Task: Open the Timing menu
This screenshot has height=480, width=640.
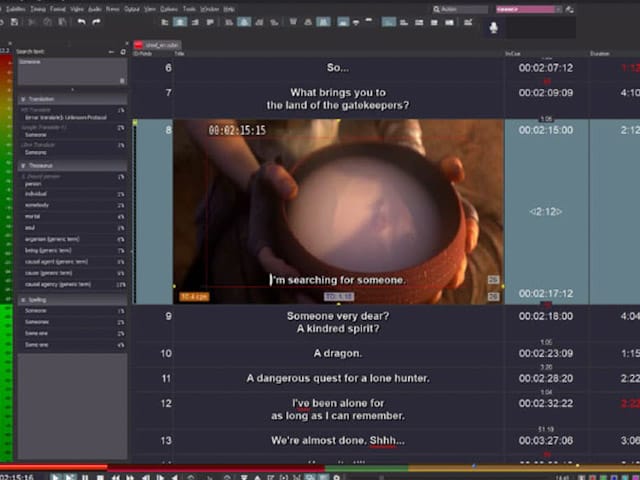Action: [x=38, y=9]
